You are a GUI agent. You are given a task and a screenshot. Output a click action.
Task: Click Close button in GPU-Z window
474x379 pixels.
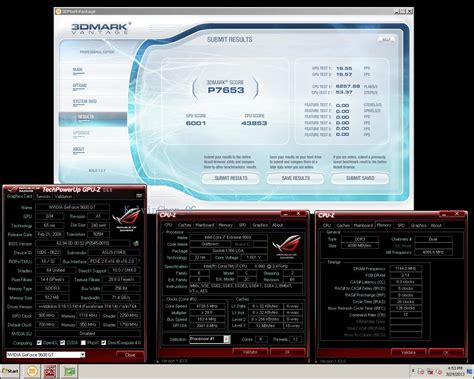[130, 355]
